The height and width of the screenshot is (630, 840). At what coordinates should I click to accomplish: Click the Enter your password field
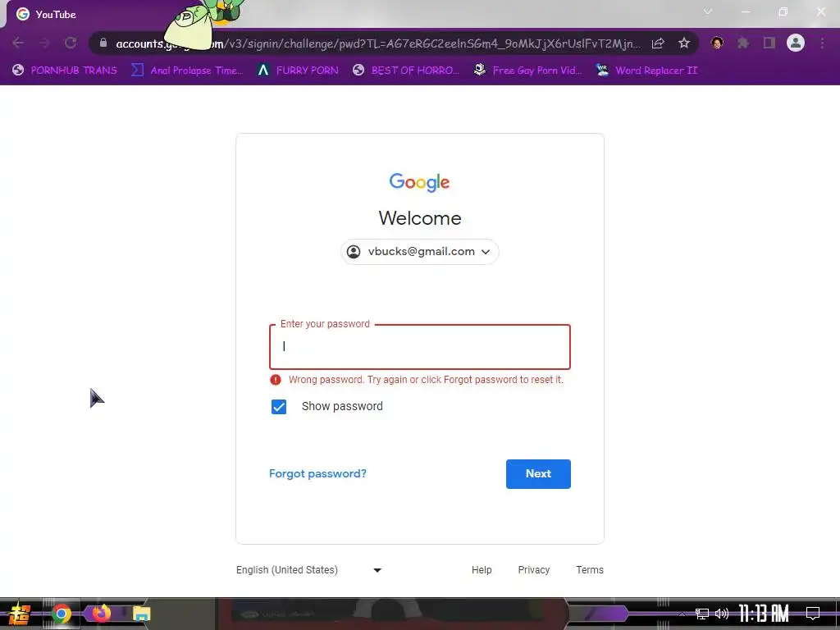tap(419, 347)
